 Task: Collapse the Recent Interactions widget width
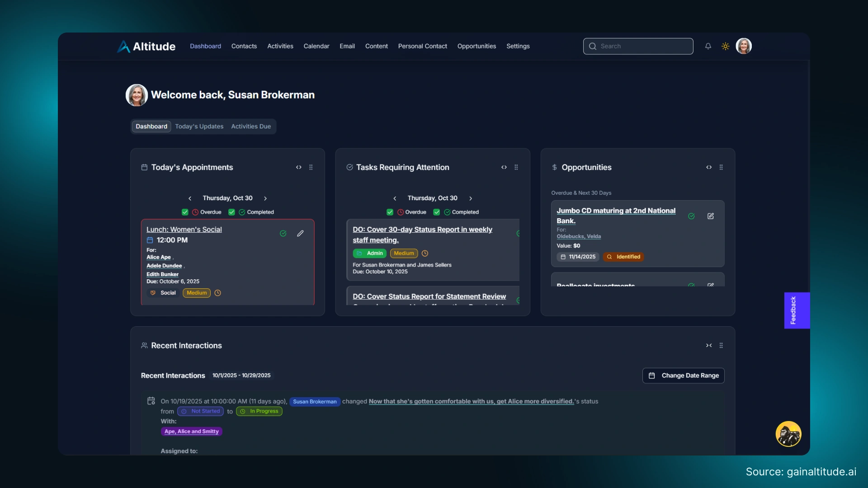(709, 346)
